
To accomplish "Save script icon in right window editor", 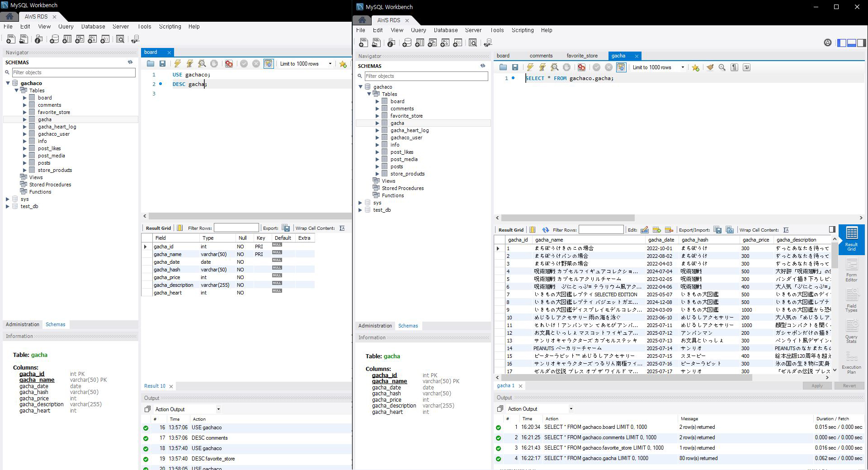I will click(515, 67).
